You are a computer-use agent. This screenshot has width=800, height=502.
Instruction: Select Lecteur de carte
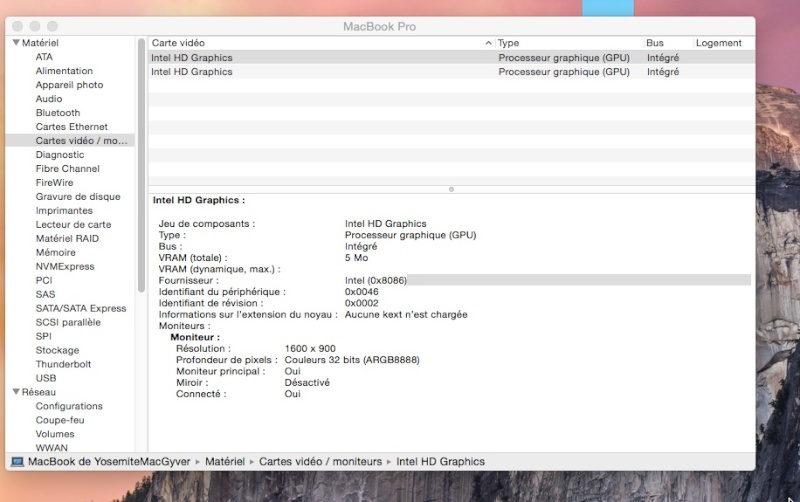[73, 224]
